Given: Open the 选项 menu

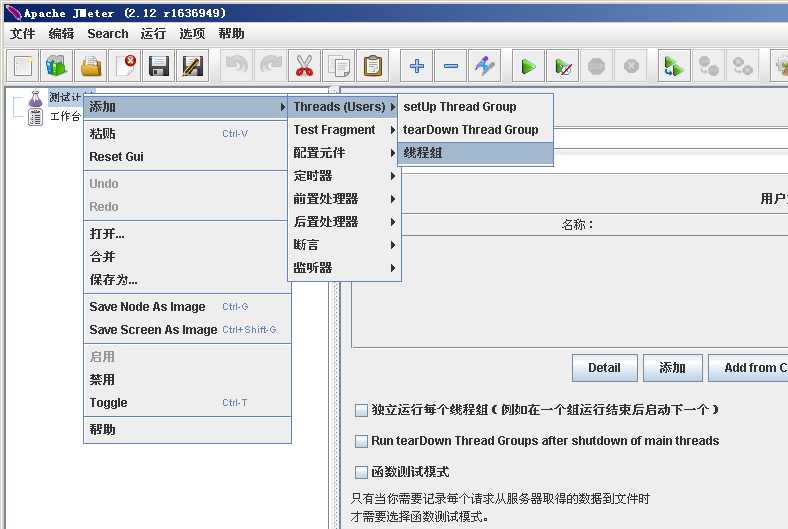Looking at the screenshot, I should (192, 34).
